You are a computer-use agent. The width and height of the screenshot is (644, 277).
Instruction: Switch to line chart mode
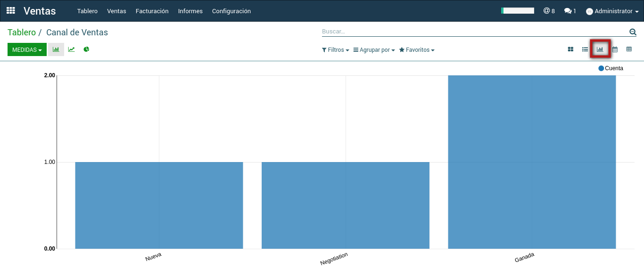click(x=71, y=49)
